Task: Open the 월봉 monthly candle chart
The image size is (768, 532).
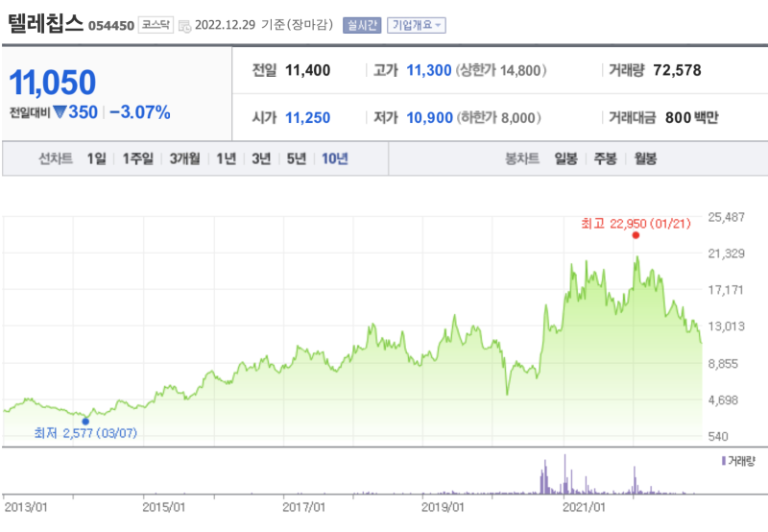Action: pyautogui.click(x=645, y=158)
